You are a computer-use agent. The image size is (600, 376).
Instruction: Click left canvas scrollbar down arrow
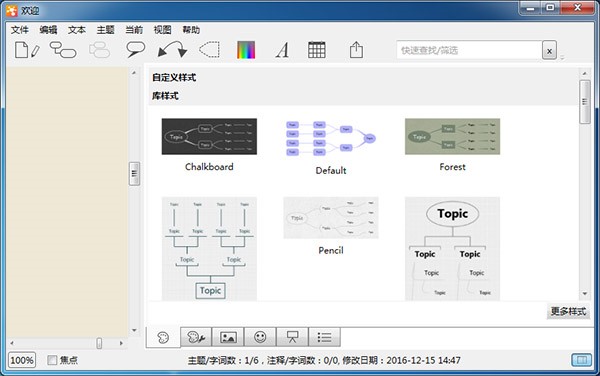pyautogui.click(x=134, y=330)
